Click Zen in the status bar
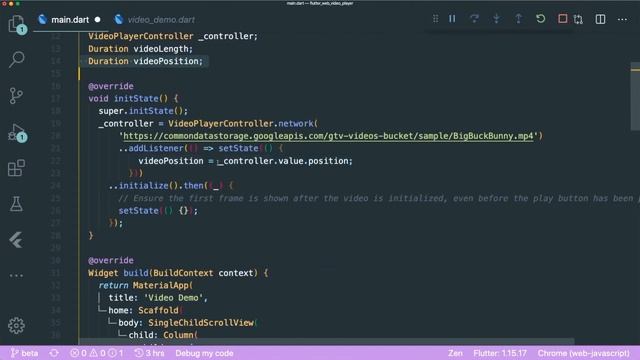Viewport: 640px width, 360px height. pos(455,353)
